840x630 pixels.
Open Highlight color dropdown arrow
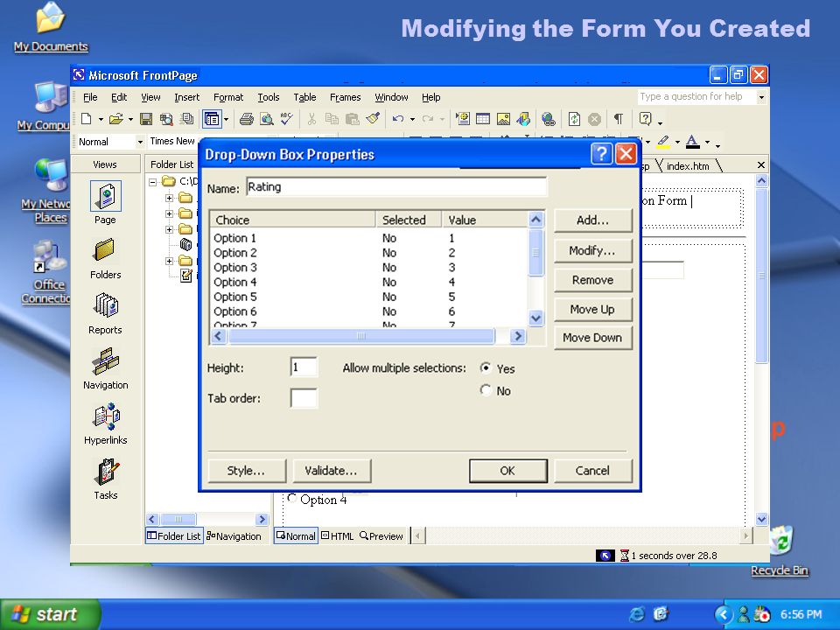point(677,143)
